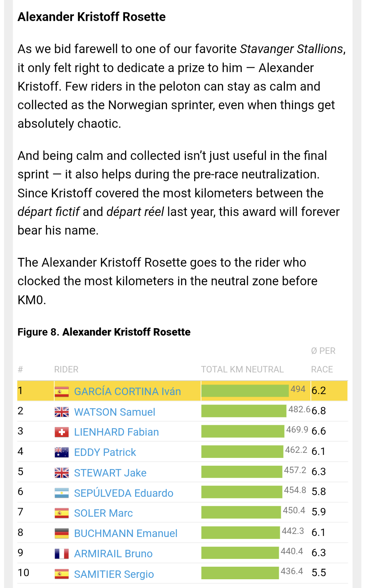The image size is (365, 588).
Task: Open EDDY Patrick rider profile
Action: click(105, 452)
